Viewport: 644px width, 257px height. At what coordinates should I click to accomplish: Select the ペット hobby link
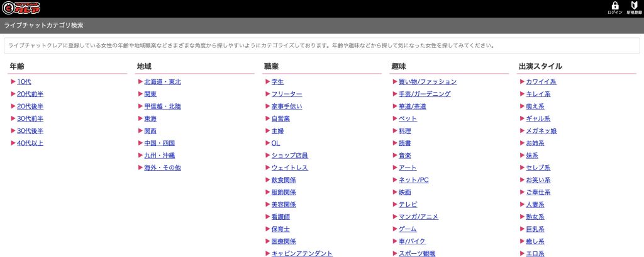point(408,119)
